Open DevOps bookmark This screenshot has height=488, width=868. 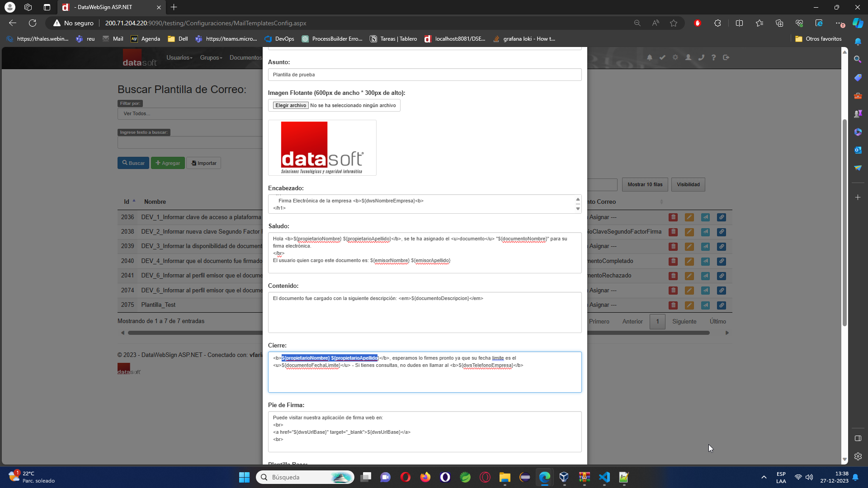(x=279, y=39)
